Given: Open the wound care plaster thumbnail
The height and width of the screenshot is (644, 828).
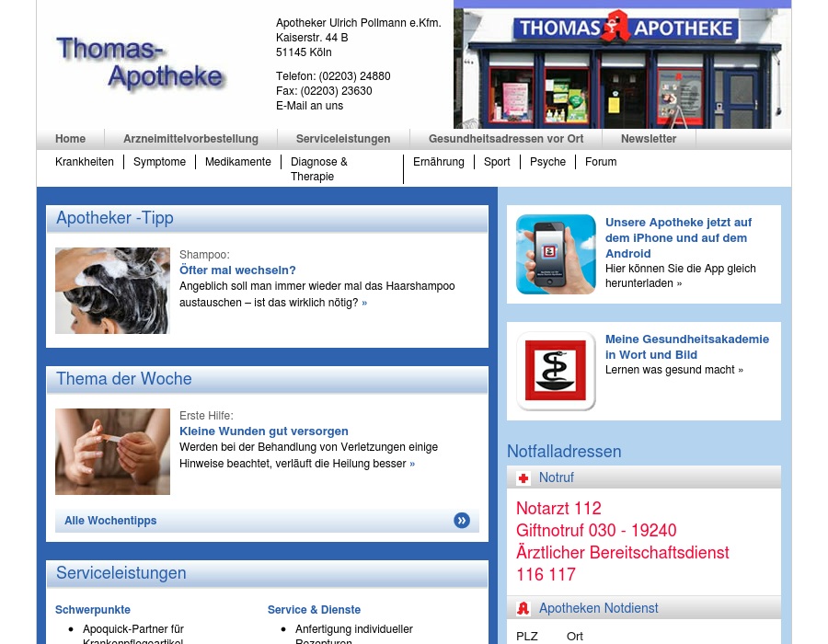Looking at the screenshot, I should [x=112, y=452].
